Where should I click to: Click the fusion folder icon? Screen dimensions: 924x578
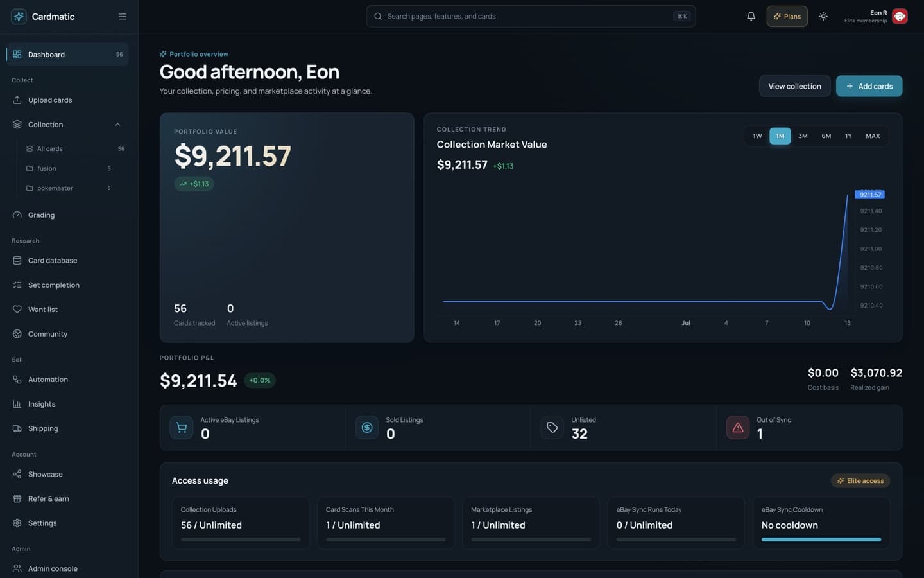(30, 169)
